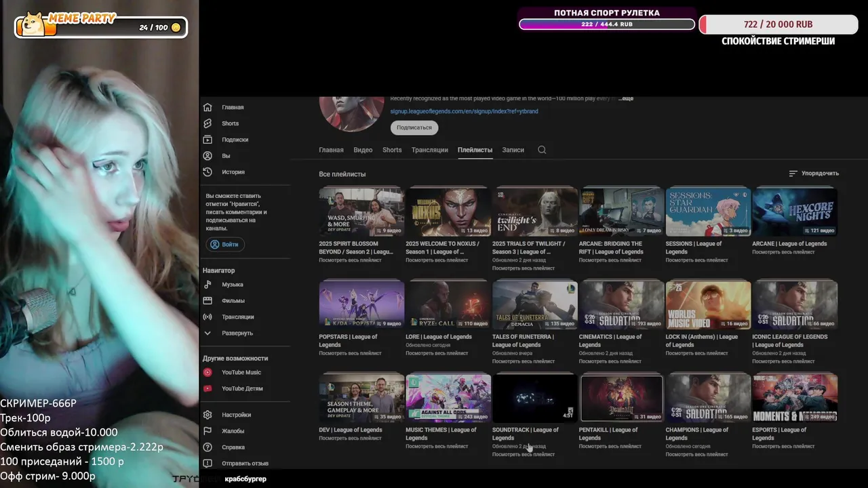
Task: View full SESSIONS playlist via Посмотреть весь плейлист
Action: (x=696, y=260)
